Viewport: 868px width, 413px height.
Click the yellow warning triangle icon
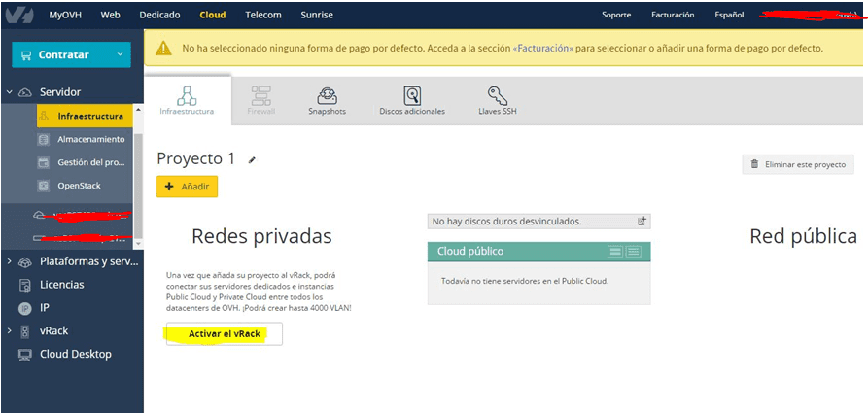pos(163,49)
